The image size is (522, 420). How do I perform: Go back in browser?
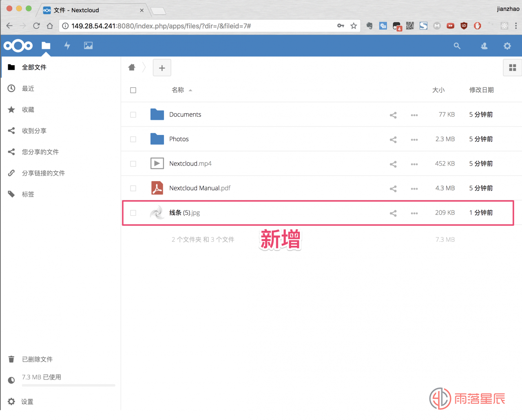[x=9, y=26]
